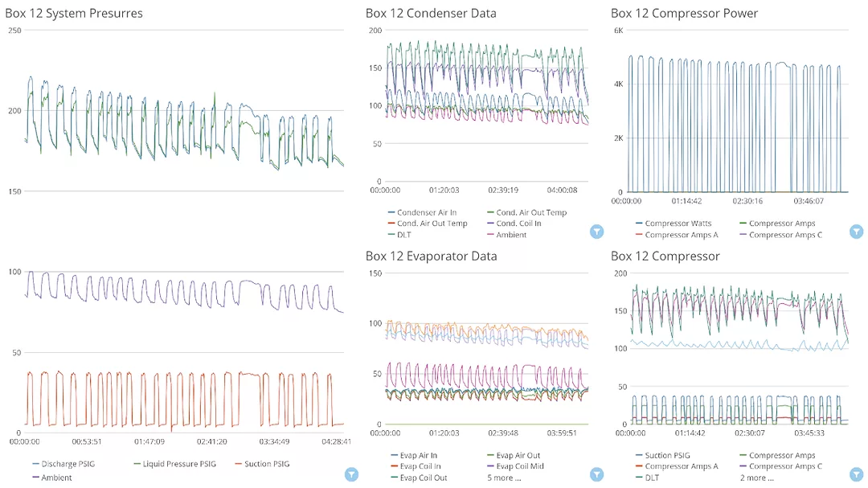Toggle Suction PSIG in Box 12 Compressor legend
Image resolution: width=868 pixels, height=488 pixels.
click(x=663, y=455)
